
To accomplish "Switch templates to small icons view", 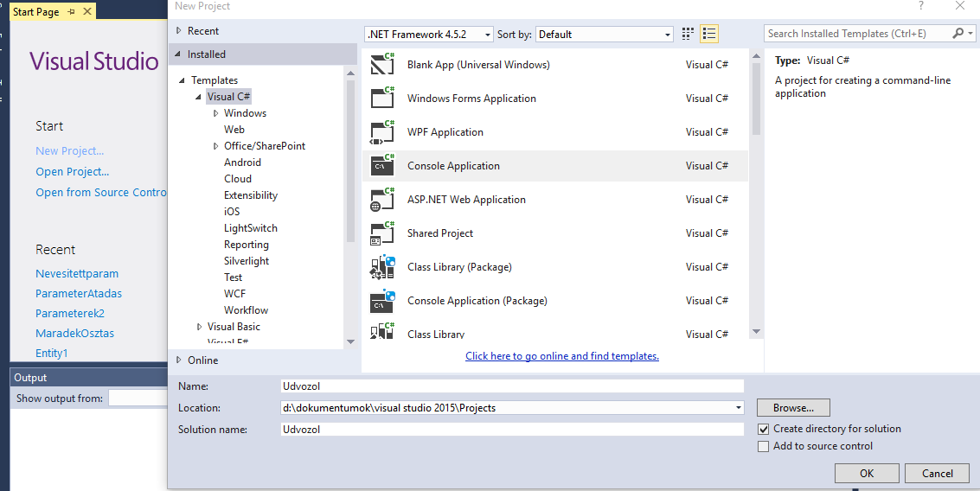I will point(689,34).
